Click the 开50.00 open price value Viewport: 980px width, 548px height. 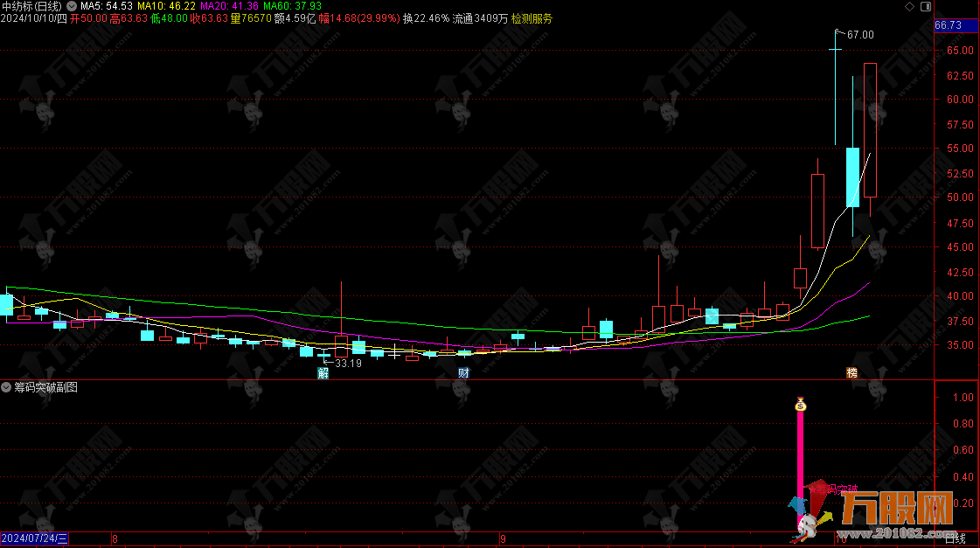89,18
